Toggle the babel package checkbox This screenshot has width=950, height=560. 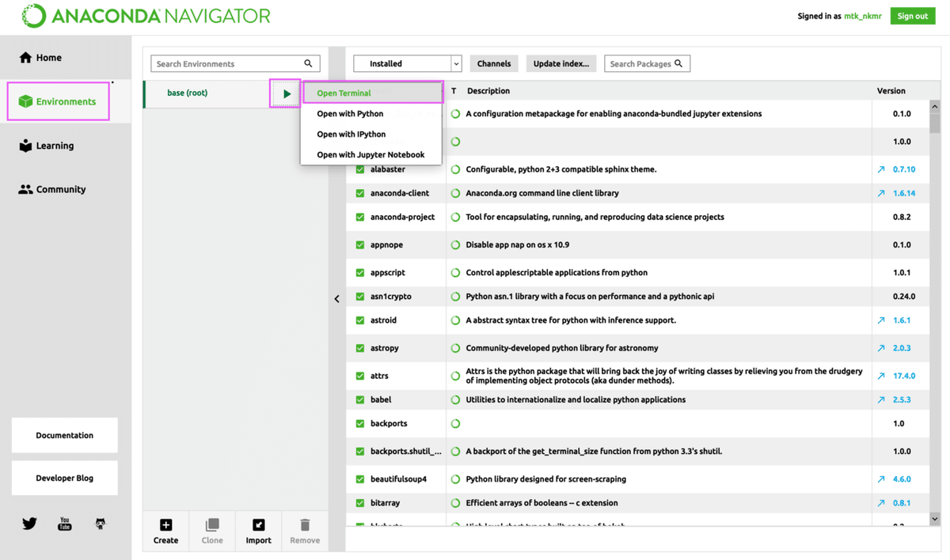360,399
